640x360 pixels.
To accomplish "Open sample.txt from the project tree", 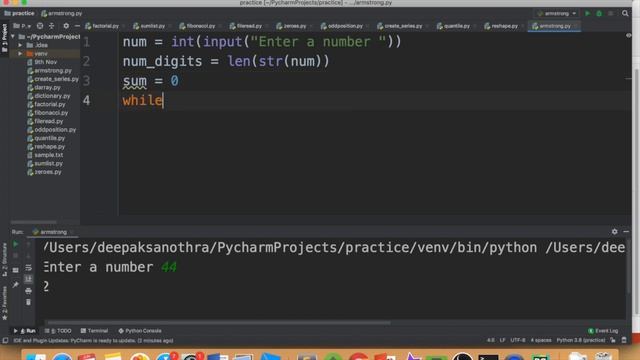I will click(45, 155).
